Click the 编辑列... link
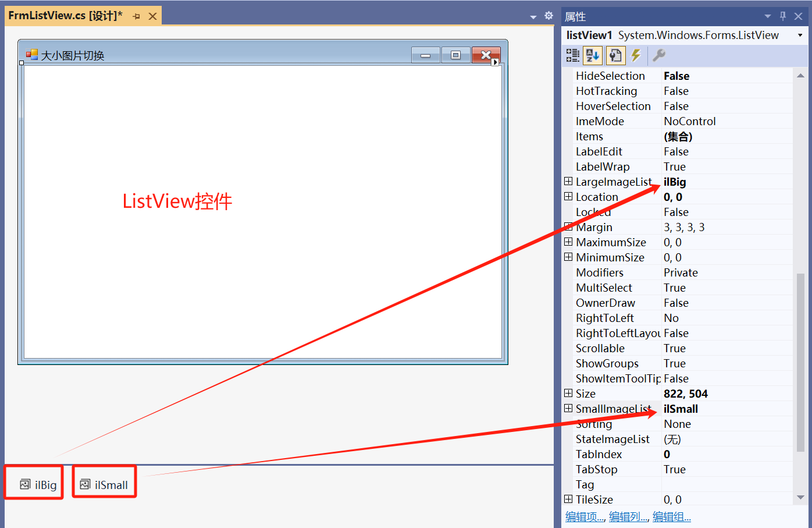Screen dimensions: 812x528 tap(628, 517)
